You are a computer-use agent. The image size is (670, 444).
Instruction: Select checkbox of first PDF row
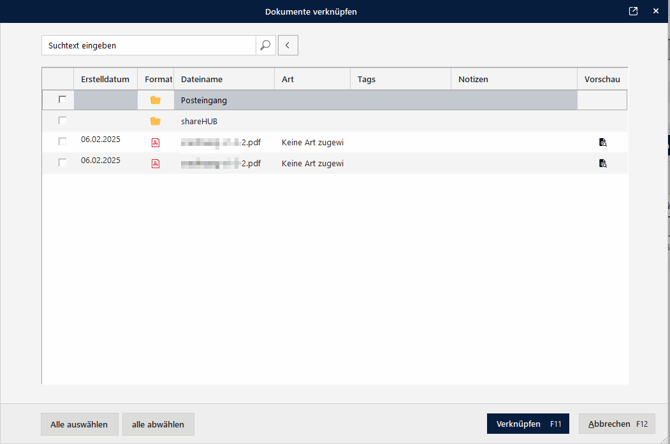pos(63,142)
